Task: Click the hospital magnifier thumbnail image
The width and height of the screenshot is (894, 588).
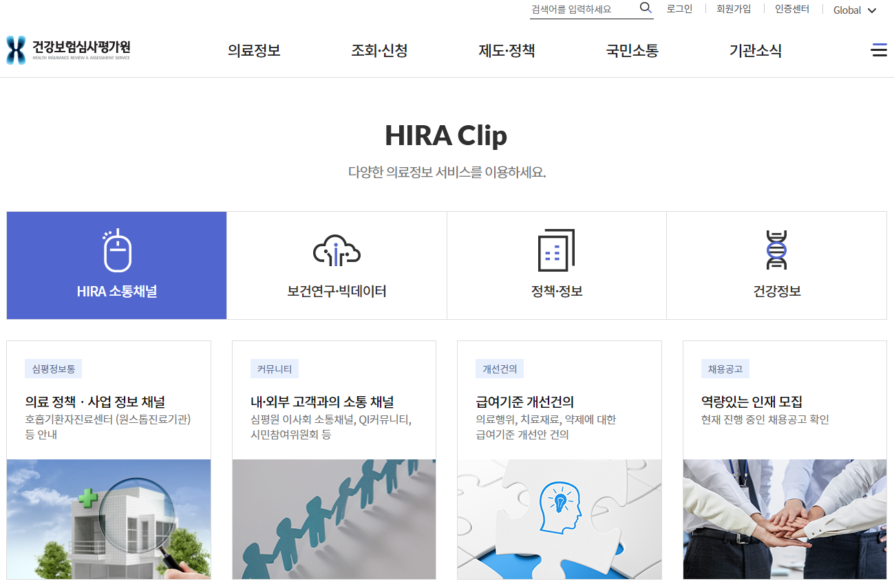Action: 109,519
